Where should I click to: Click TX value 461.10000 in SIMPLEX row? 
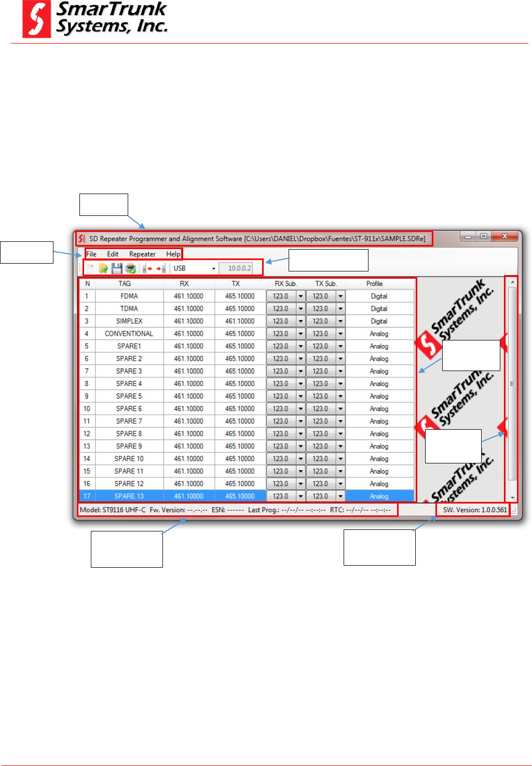(240, 321)
